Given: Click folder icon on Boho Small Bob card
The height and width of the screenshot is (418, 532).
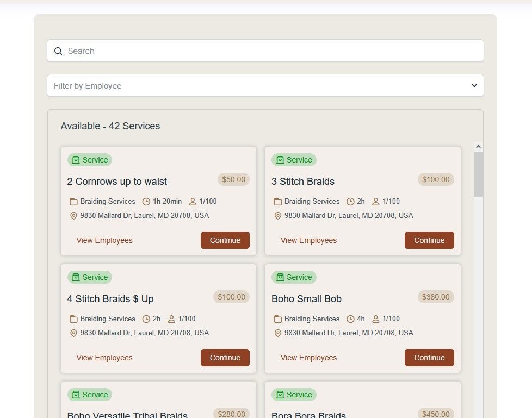Looking at the screenshot, I should coord(278,319).
